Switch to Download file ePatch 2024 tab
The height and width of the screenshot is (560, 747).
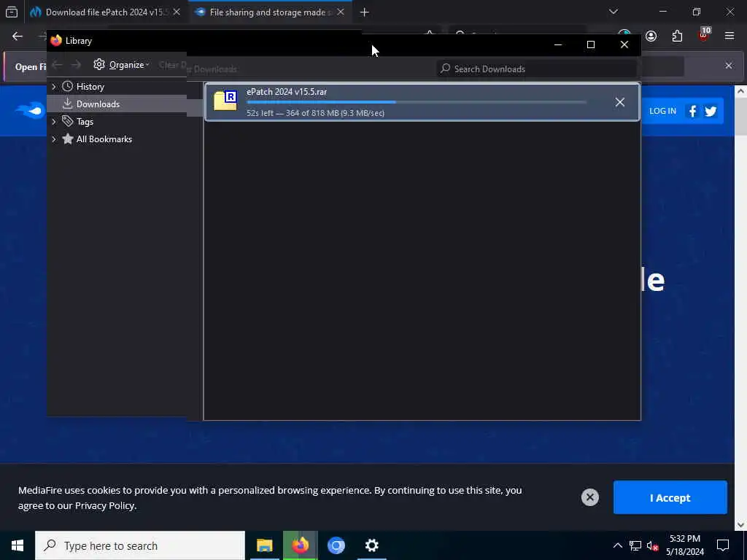tap(107, 12)
